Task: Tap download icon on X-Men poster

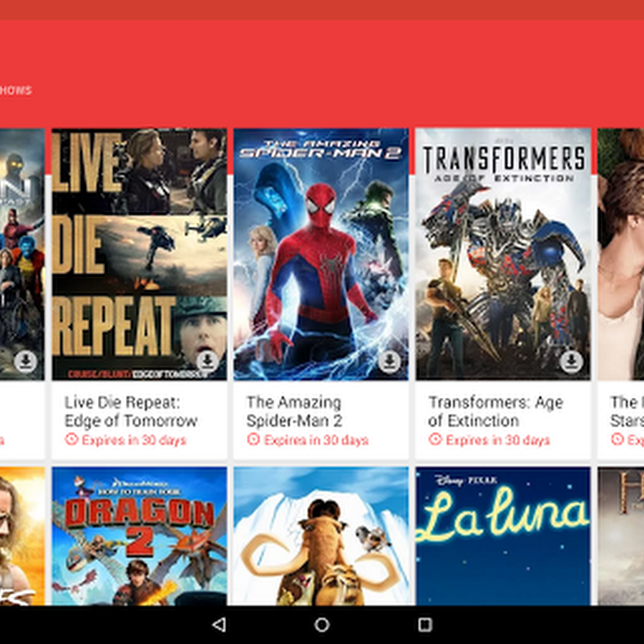Action: point(26,361)
